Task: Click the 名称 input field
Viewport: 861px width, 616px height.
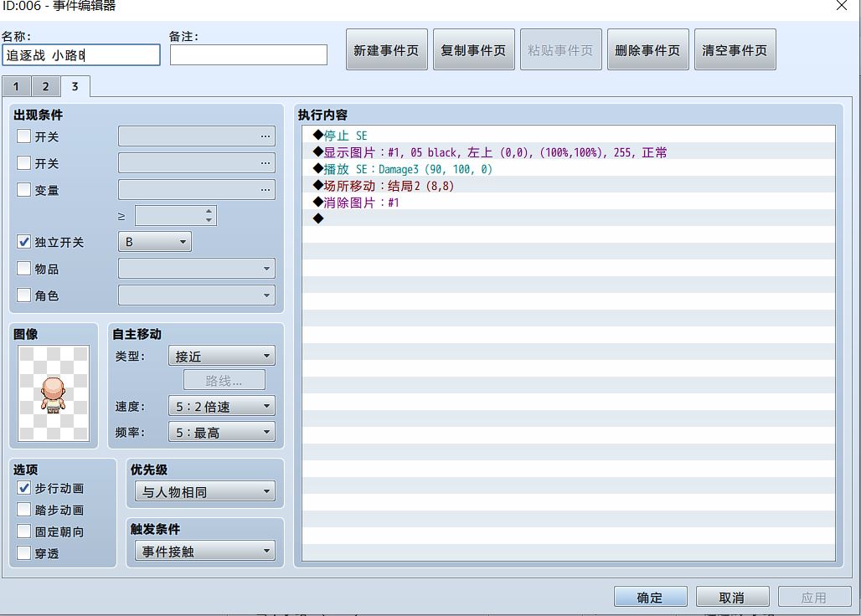Action: pos(81,55)
